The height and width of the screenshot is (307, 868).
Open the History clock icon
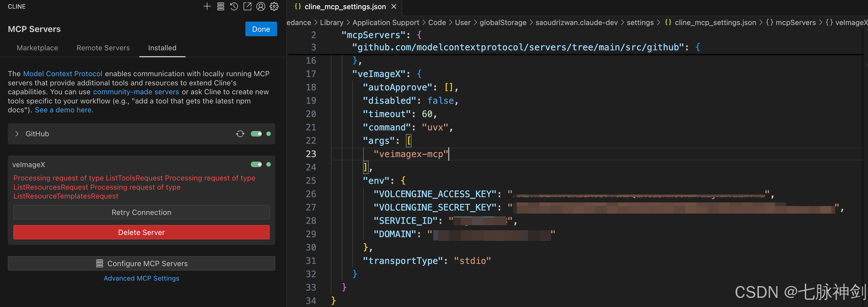click(234, 6)
